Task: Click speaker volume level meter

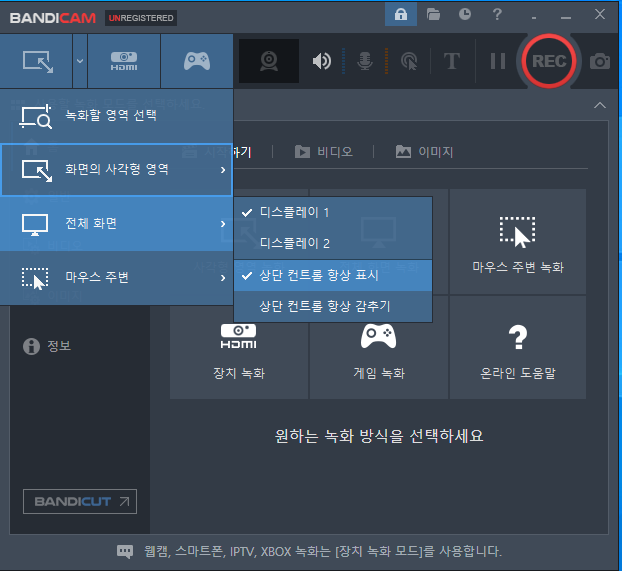Action: [x=344, y=61]
